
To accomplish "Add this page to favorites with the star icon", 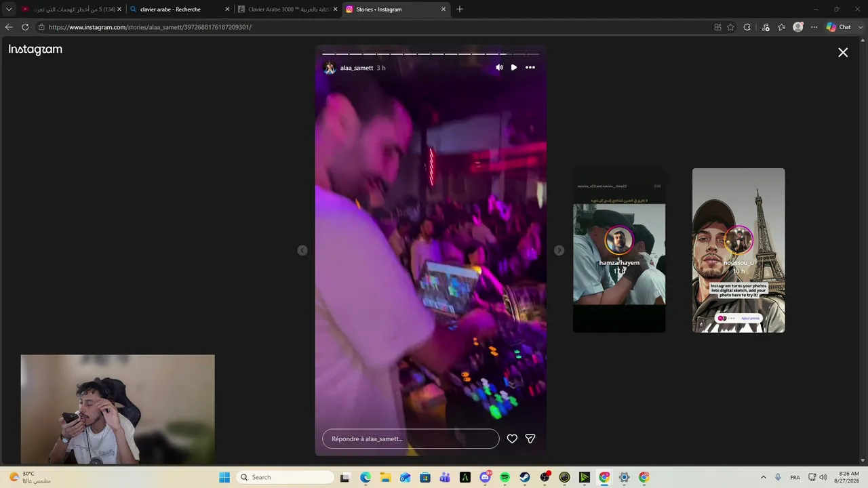I will (x=730, y=27).
